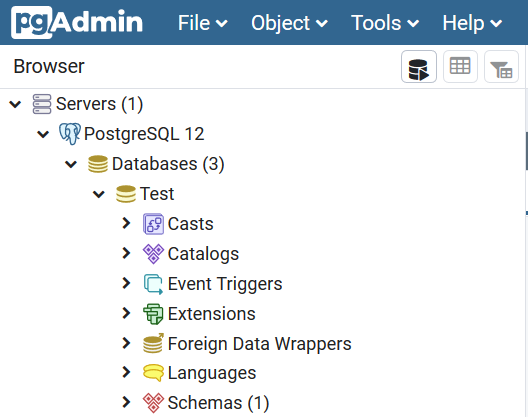The width and height of the screenshot is (528, 417).
Task: Open the Object menu
Action: point(289,23)
